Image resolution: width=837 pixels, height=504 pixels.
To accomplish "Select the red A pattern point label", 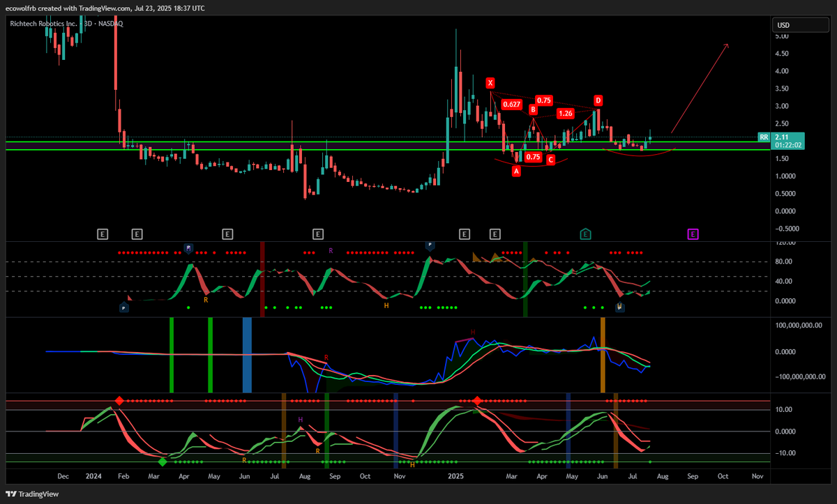I will (516, 171).
